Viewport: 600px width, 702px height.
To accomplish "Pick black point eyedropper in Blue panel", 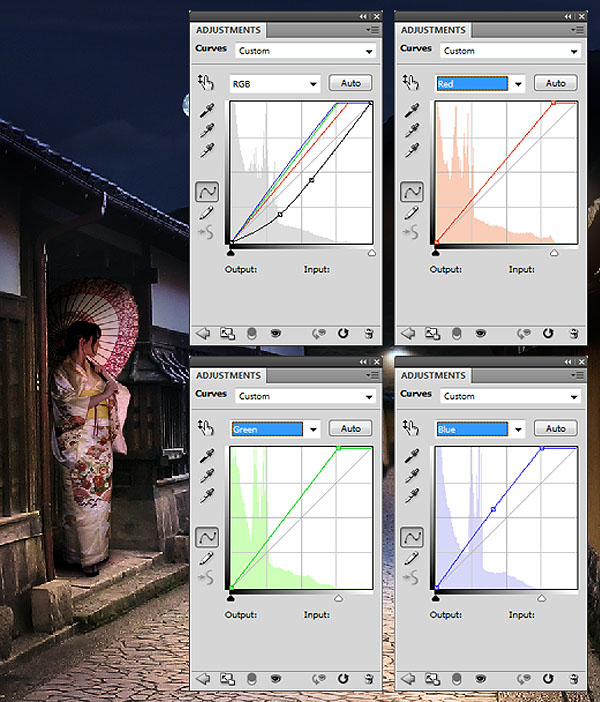I will (412, 455).
